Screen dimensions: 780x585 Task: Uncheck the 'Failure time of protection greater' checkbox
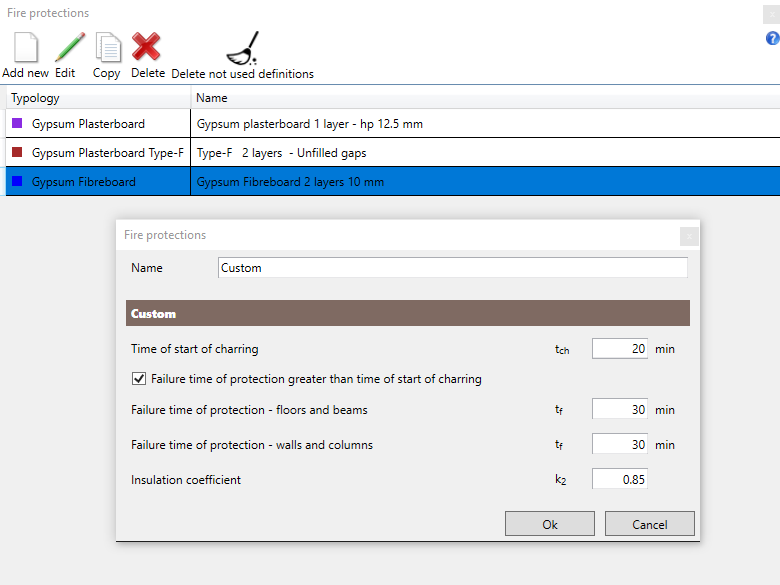pyautogui.click(x=139, y=379)
